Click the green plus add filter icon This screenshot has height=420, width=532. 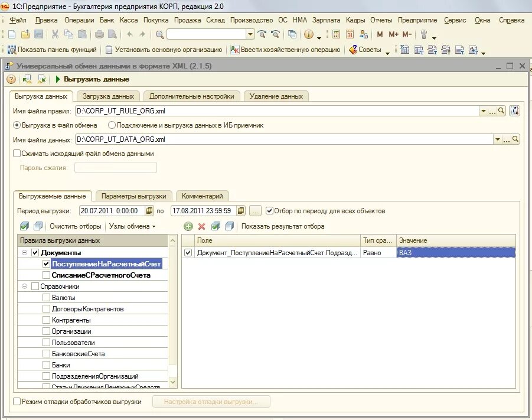[x=188, y=226]
